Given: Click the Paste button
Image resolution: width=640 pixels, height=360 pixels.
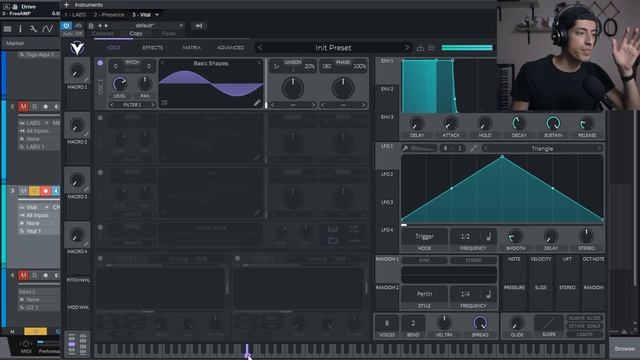Looking at the screenshot, I should [x=169, y=33].
